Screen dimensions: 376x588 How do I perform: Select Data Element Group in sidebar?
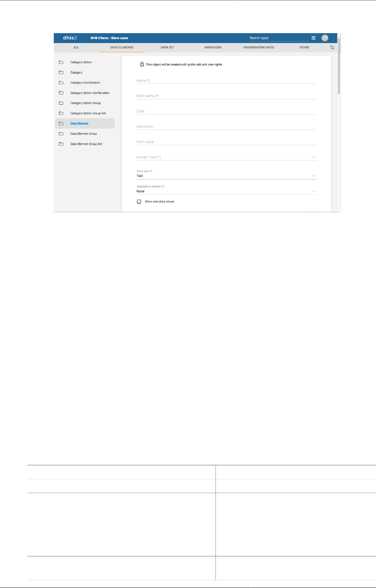tap(85, 134)
